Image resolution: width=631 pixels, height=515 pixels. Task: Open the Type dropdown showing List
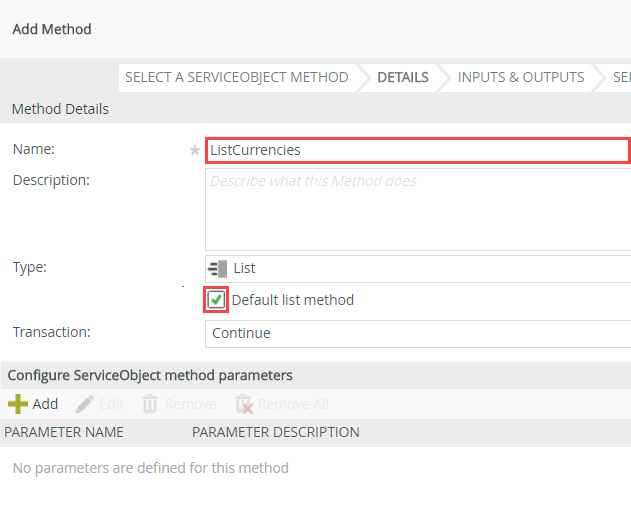pyautogui.click(x=420, y=268)
